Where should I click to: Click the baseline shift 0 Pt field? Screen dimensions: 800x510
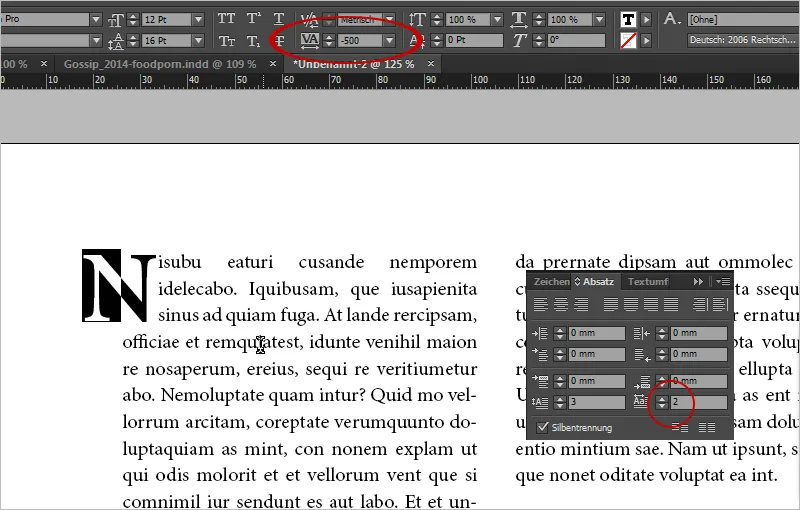tap(474, 40)
